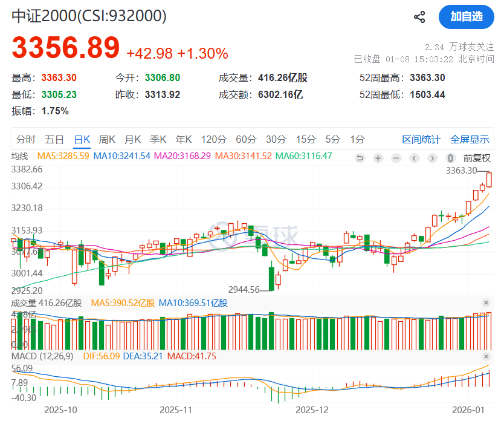Click the DEA:35.21 value
The height and width of the screenshot is (421, 504).
(x=143, y=356)
